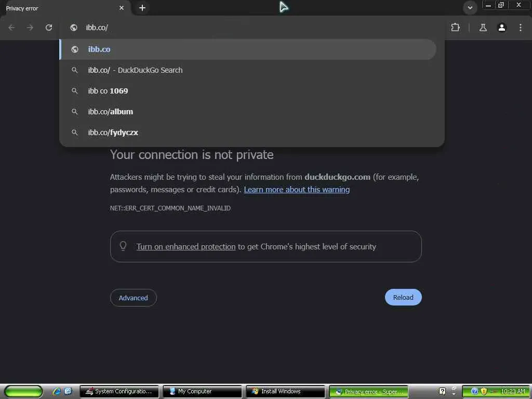Click the Advanced button
Screen dimensions: 532x399
tap(134, 298)
